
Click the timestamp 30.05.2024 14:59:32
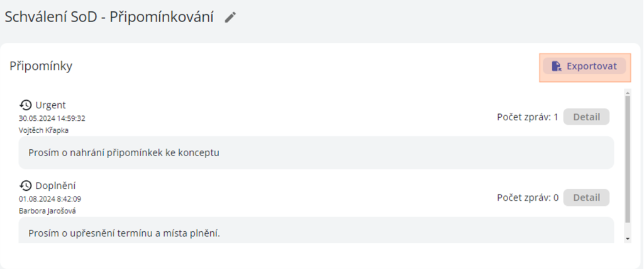[52, 118]
